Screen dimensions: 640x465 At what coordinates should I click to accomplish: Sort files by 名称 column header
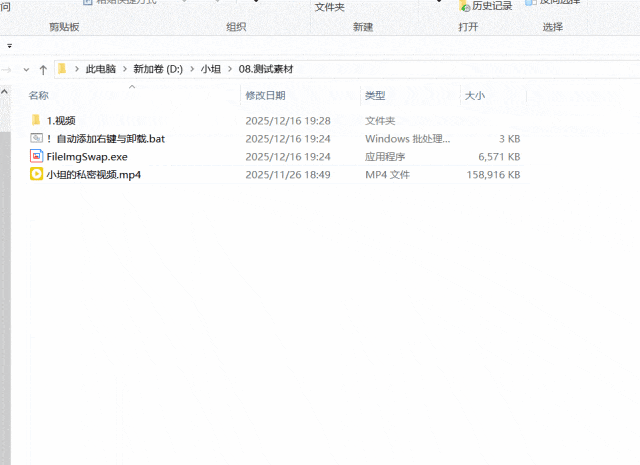coord(39,95)
